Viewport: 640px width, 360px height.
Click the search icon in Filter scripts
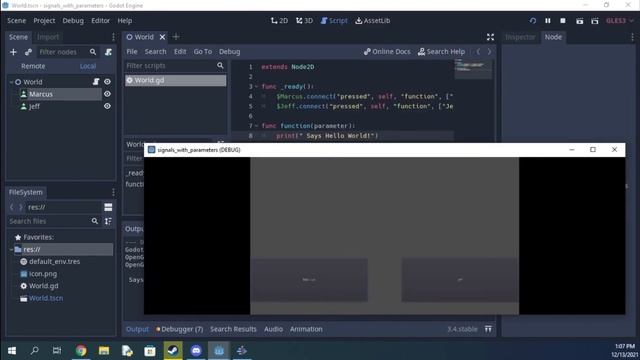220,65
